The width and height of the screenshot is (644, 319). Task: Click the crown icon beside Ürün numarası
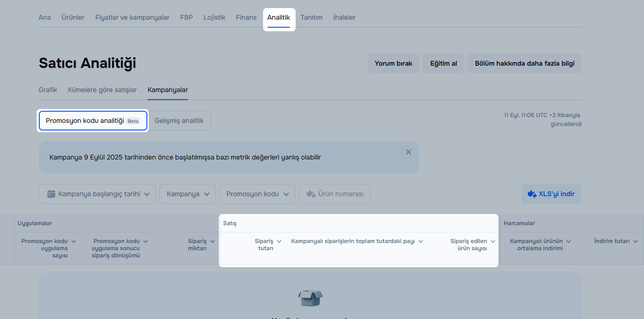pos(311,194)
